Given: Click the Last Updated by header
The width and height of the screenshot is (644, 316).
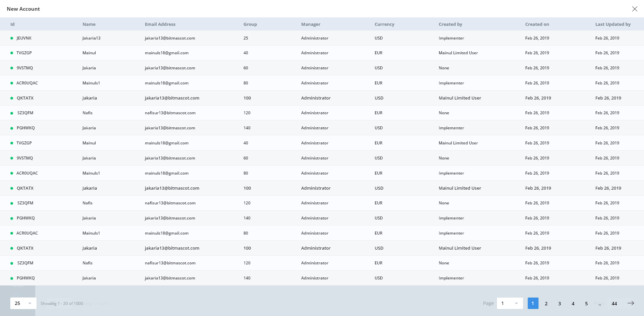Looking at the screenshot, I should tap(613, 24).
